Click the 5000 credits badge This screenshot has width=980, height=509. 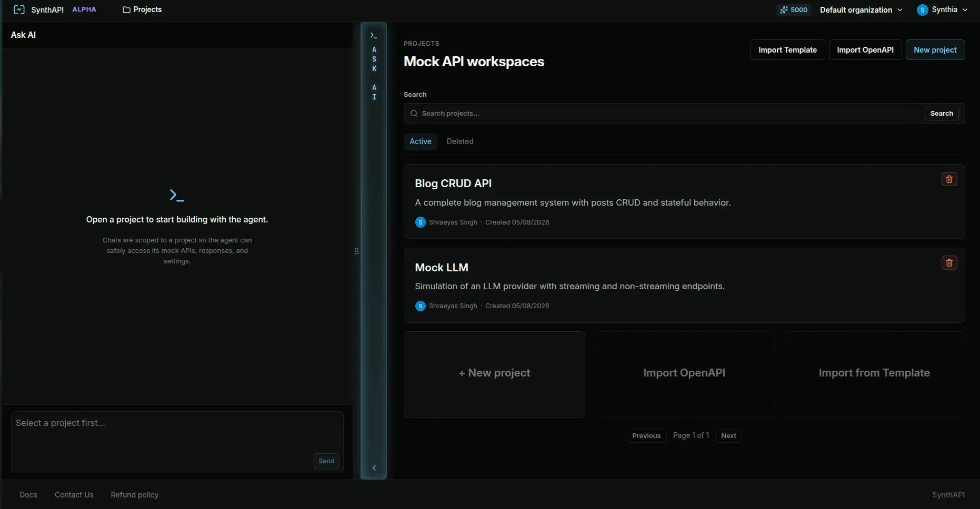coord(794,9)
